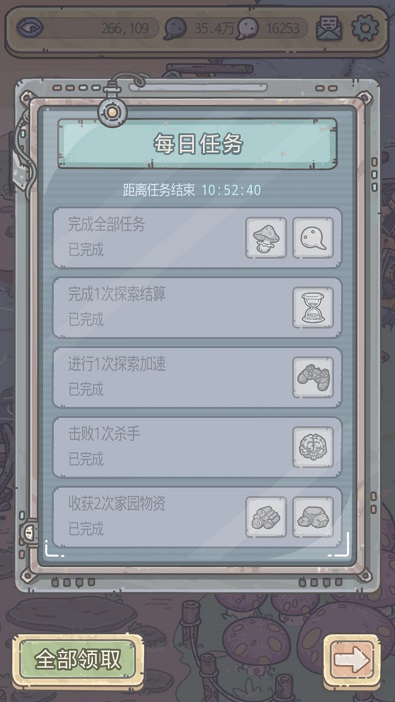The width and height of the screenshot is (395, 702).
Task: Select the game controller reward icon
Action: pyautogui.click(x=313, y=377)
